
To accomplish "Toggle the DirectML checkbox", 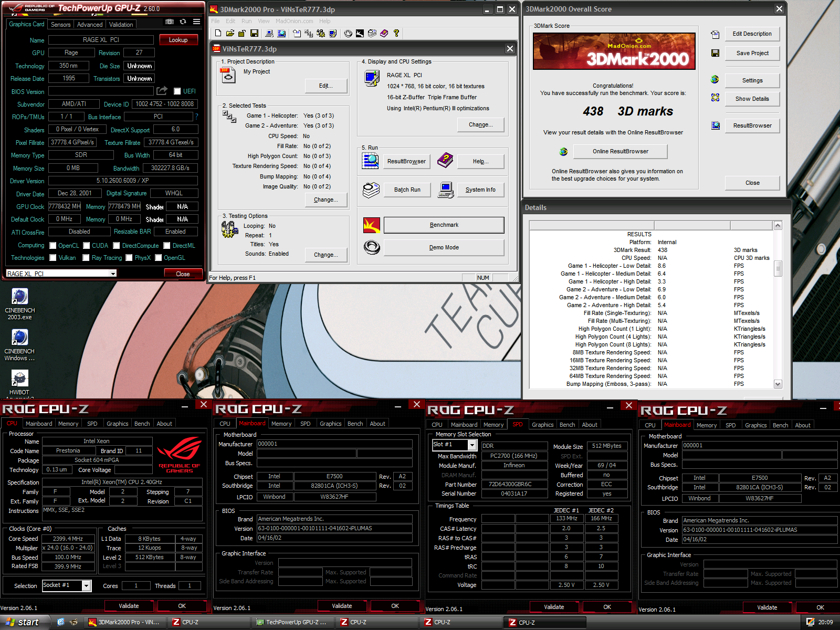I will 166,246.
